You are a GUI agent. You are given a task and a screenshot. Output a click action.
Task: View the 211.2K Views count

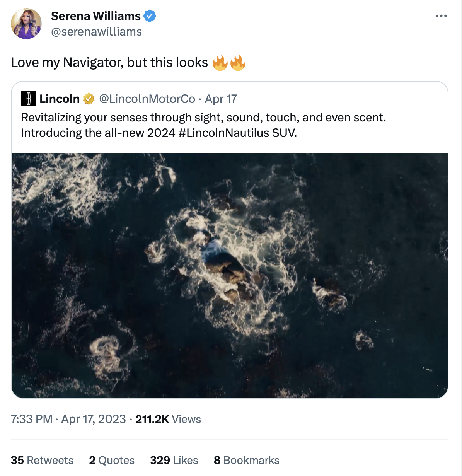tap(168, 419)
